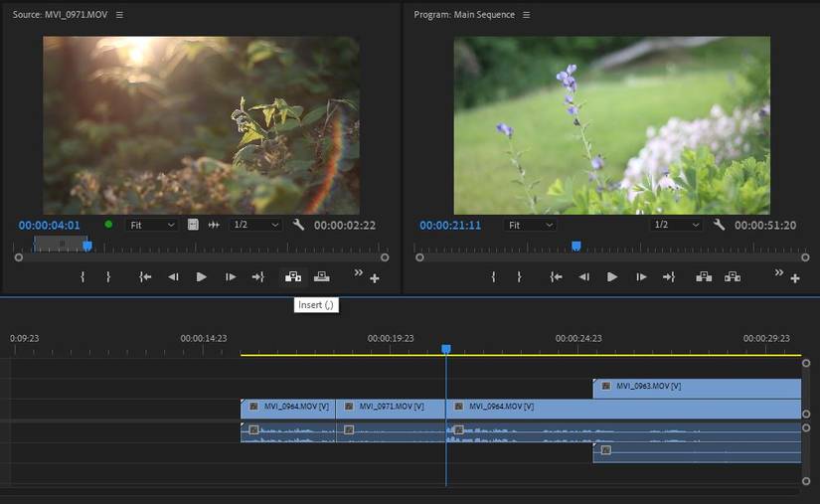Click Source timecode 00:00:04:01
Viewport: 820px width, 504px height.
coord(49,226)
